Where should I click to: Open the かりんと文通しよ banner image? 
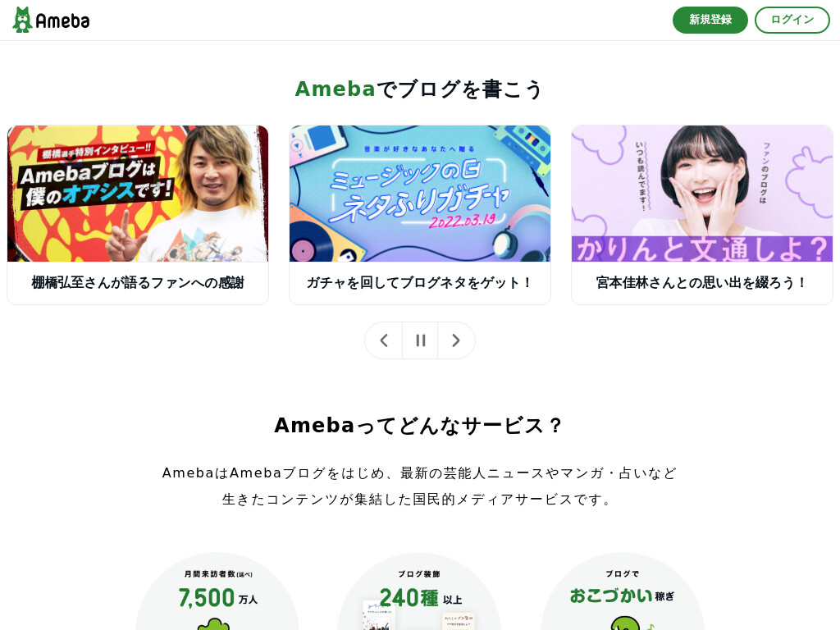[x=702, y=194]
